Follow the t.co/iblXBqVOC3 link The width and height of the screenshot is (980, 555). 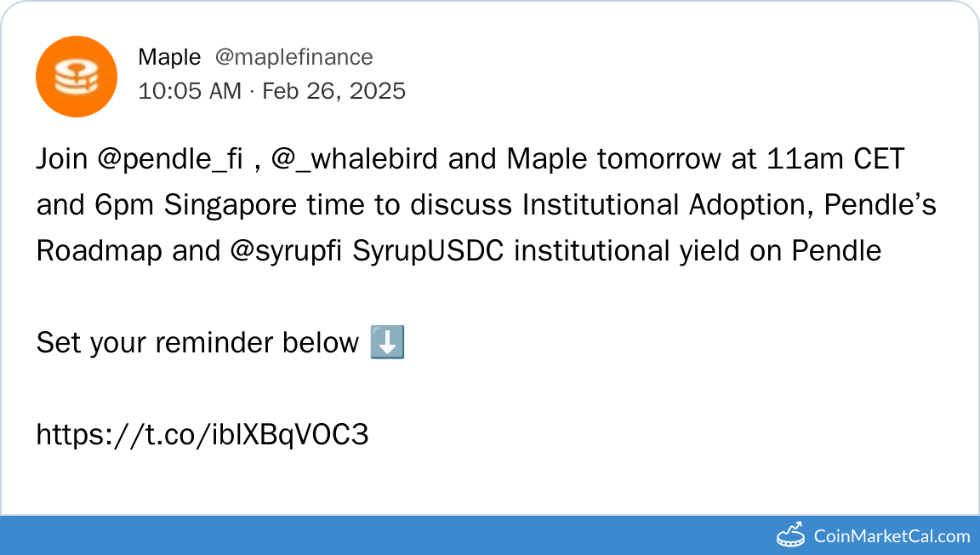pos(202,435)
